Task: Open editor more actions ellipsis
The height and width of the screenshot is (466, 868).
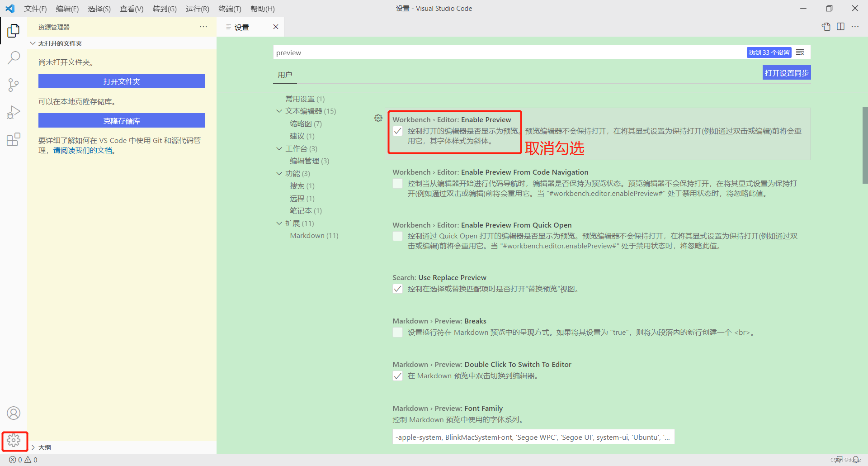Action: click(855, 27)
